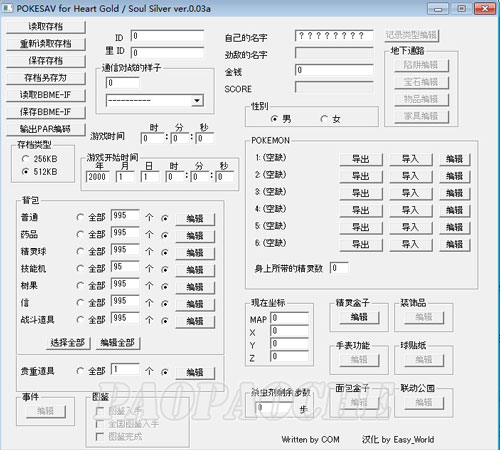The width and height of the screenshot is (500, 450).
Task: Click the 存档另存为 button
Action: pos(46,78)
